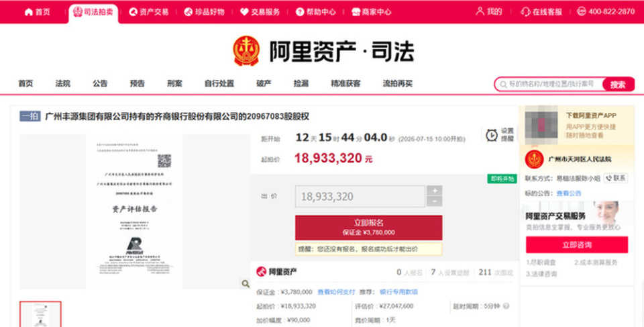Decrease bid with the minus stepper
Screen dimensions: 644x327
[x=435, y=201]
